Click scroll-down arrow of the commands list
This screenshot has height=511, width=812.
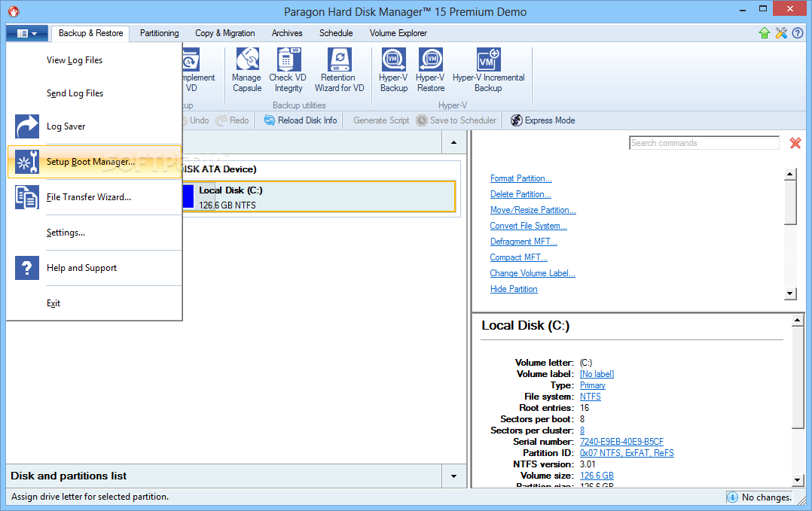[x=789, y=294]
